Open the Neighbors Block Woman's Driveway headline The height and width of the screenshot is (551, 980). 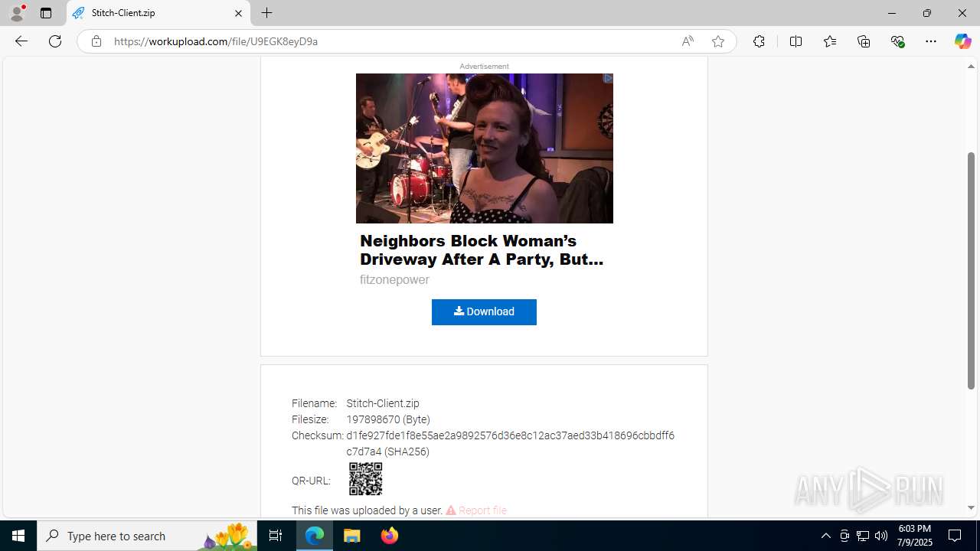coord(482,250)
